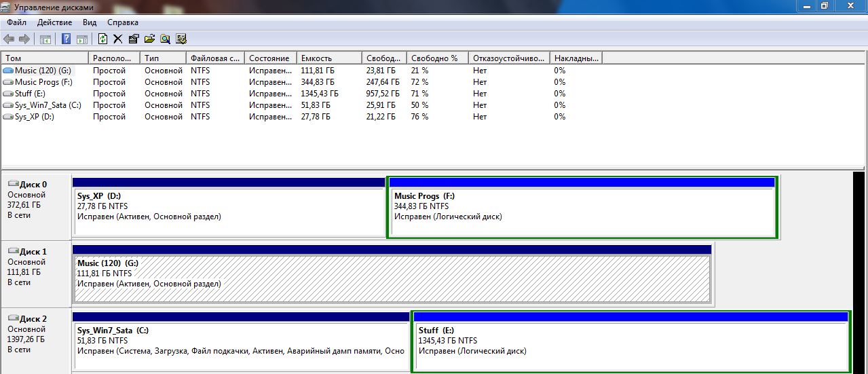Screen dimensions: 868x374
Task: Select the Music Progs (F:) logical partition block
Action: tap(582, 208)
